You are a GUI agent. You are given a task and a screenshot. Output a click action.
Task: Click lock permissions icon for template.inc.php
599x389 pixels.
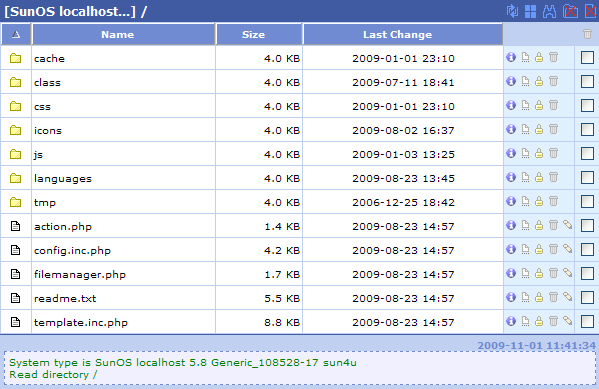(539, 321)
